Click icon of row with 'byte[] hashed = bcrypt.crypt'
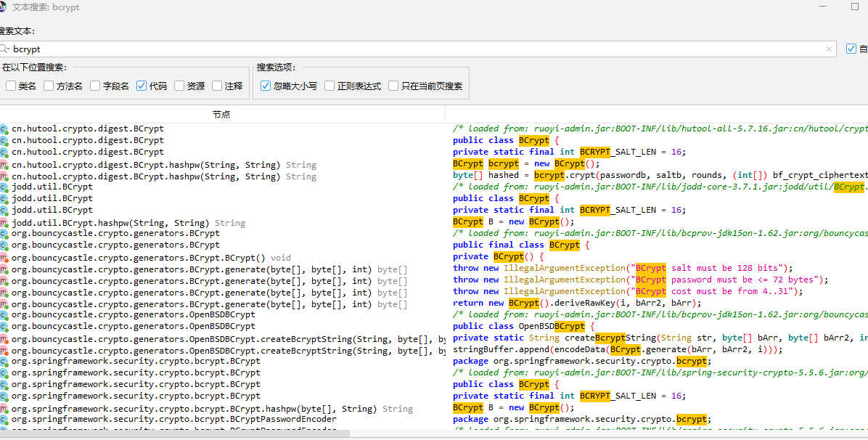Screen dimensions: 868x440 pyautogui.click(x=4, y=176)
